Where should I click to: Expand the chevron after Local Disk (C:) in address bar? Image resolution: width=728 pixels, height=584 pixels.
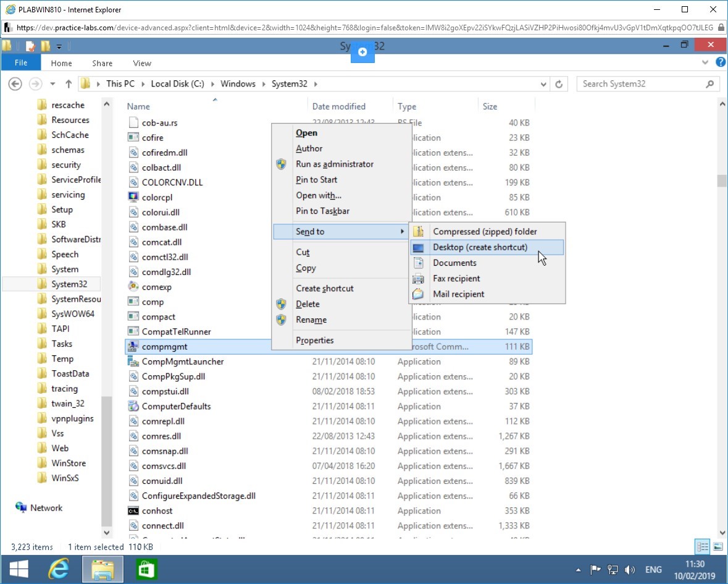[x=212, y=84]
